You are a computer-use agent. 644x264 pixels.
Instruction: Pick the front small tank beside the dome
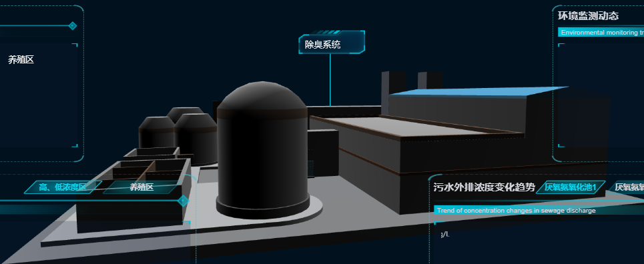tap(196, 139)
